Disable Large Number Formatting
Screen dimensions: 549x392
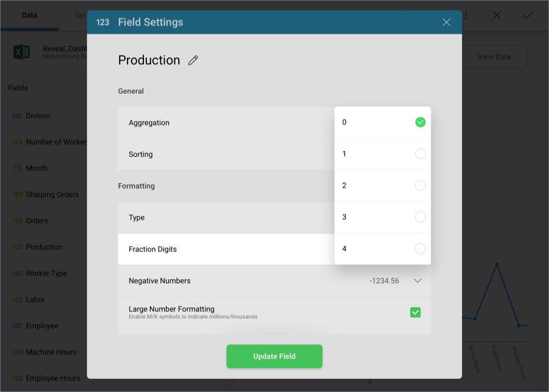415,312
